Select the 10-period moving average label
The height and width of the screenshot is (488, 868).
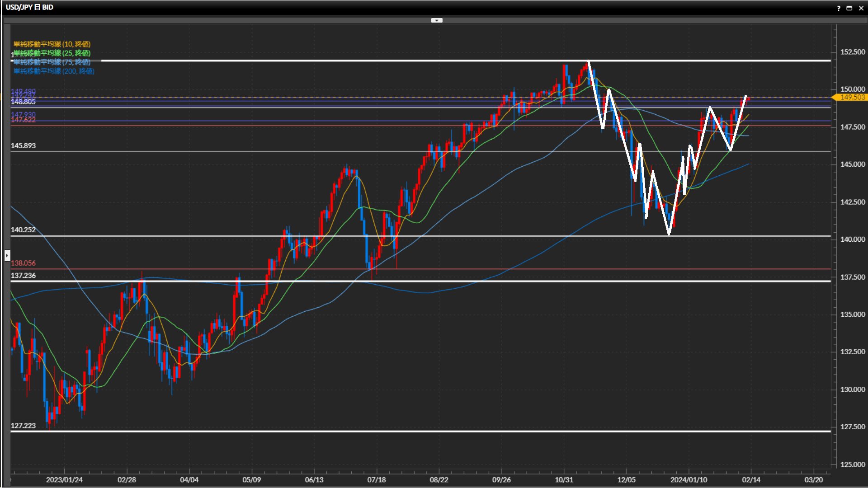52,44
